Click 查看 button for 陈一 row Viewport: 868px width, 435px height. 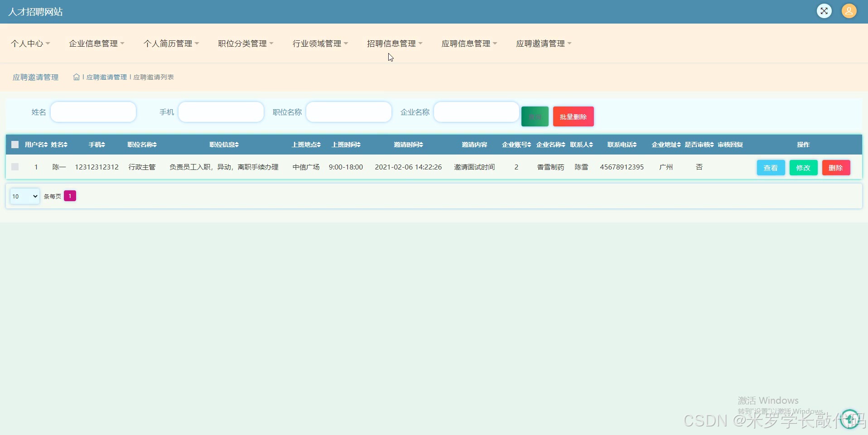(771, 168)
